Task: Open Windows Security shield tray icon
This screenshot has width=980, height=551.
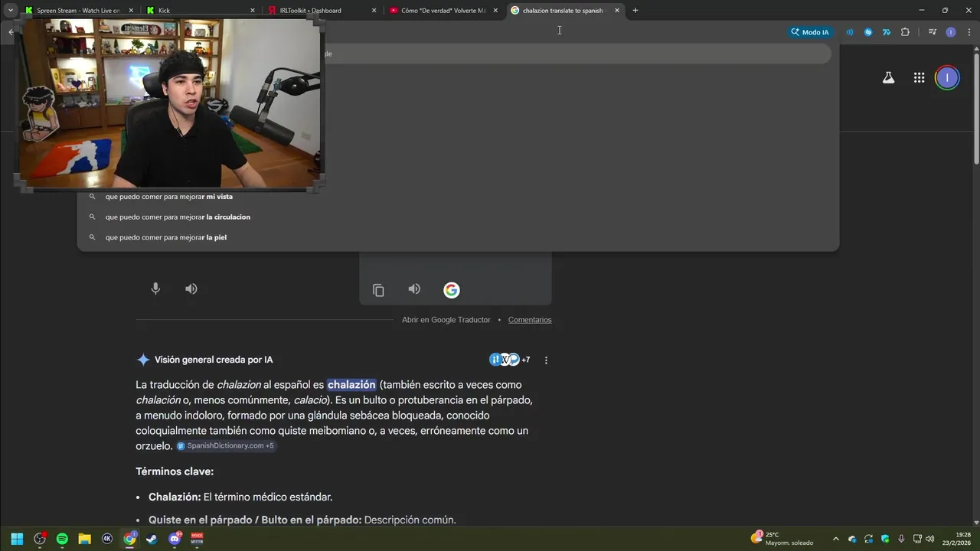Action: (x=885, y=539)
